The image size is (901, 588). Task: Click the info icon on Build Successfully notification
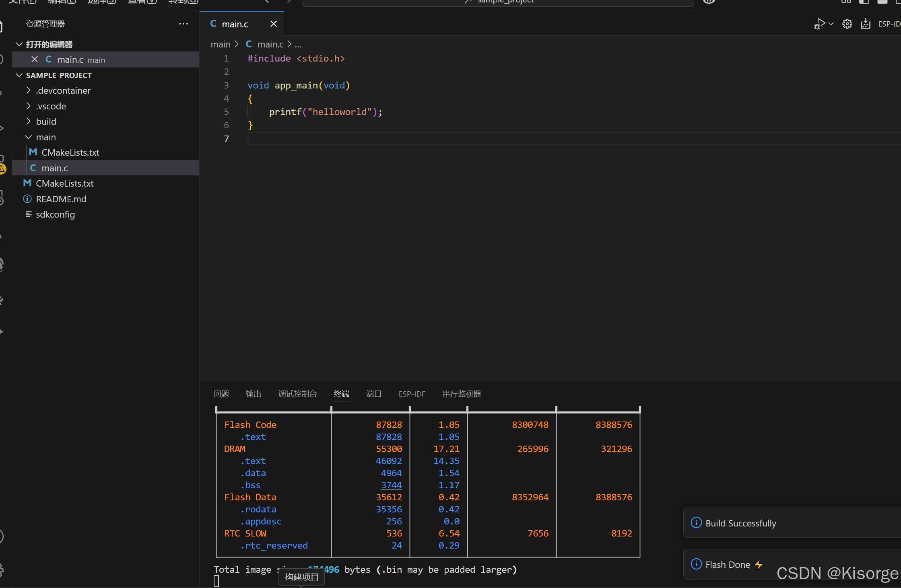pyautogui.click(x=696, y=522)
